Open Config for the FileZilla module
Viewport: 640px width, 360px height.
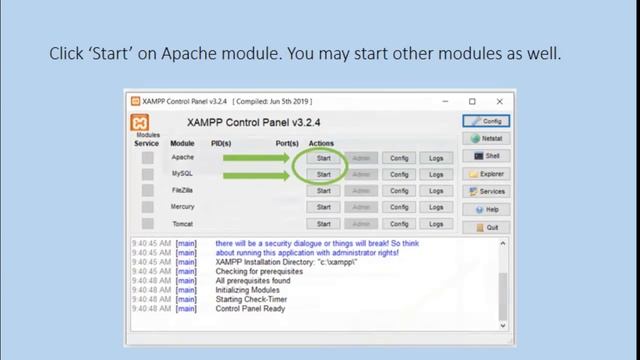(399, 191)
